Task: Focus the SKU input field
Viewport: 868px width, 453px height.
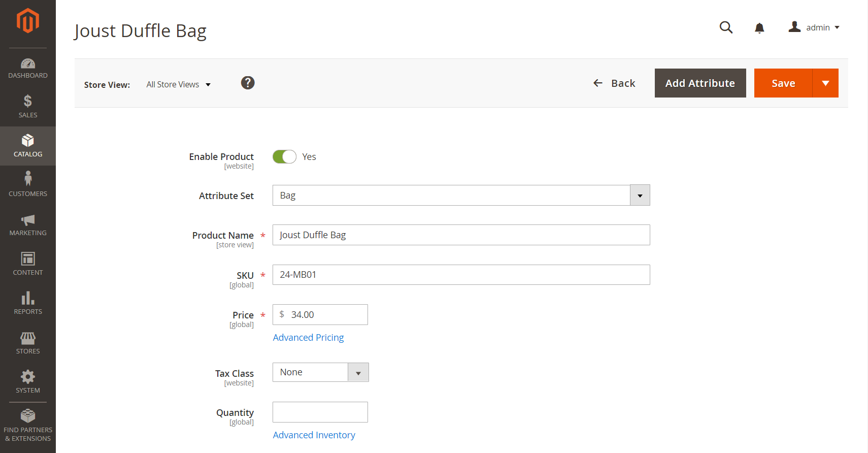Action: (461, 275)
